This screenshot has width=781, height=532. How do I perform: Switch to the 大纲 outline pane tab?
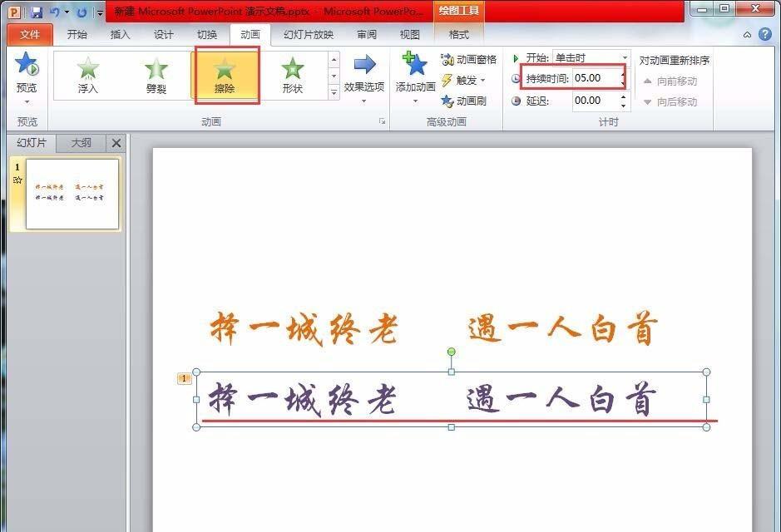[82, 143]
